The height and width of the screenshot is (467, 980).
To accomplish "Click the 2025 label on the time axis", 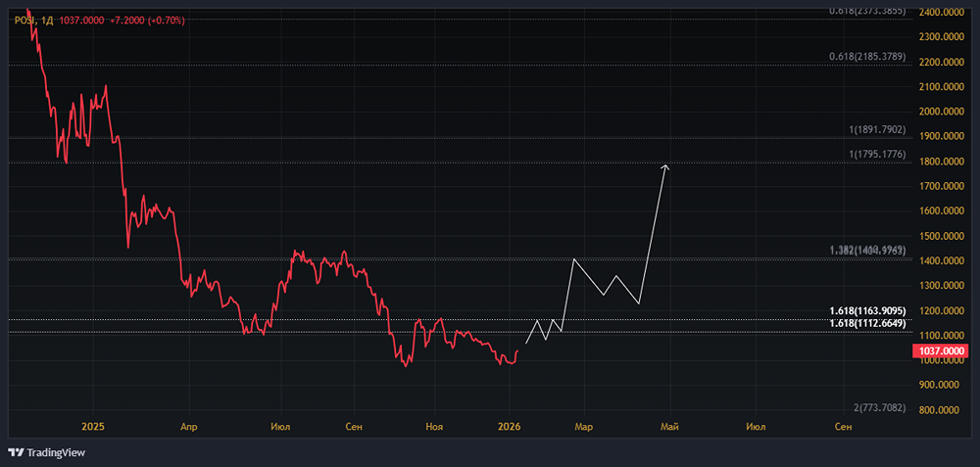I will click(93, 427).
